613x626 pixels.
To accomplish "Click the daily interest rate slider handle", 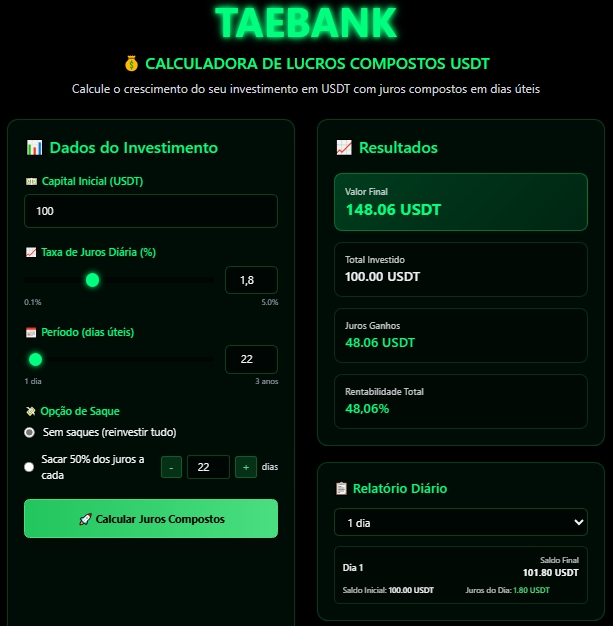I will point(93,280).
